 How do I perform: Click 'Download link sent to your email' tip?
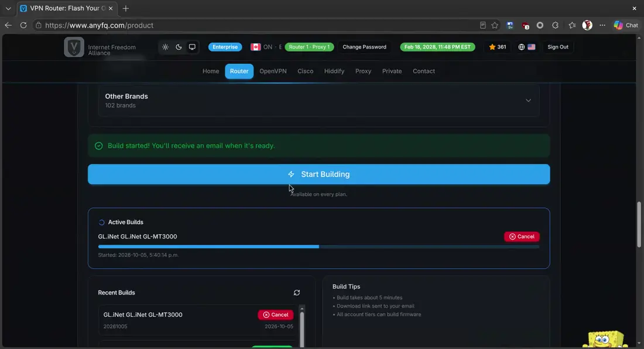(375, 306)
